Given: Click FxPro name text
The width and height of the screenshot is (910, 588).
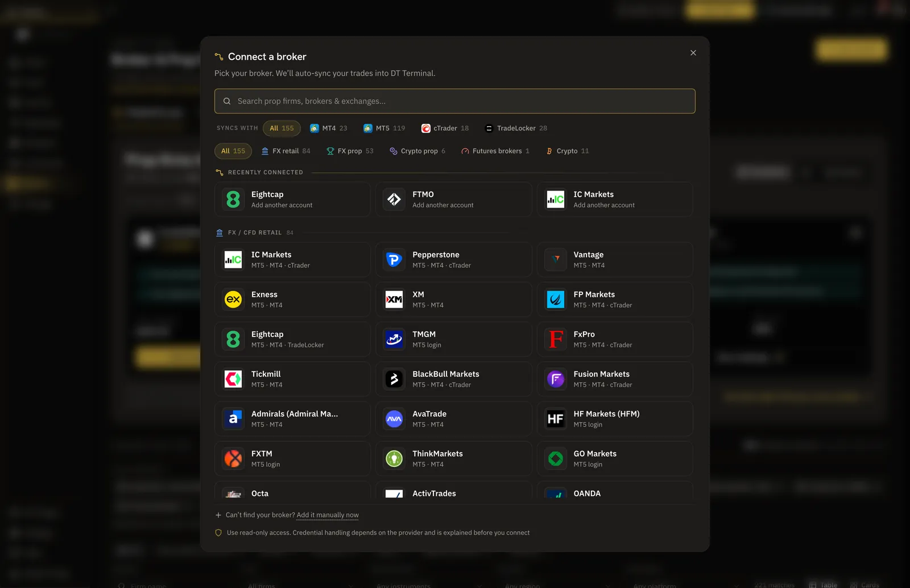Looking at the screenshot, I should (584, 334).
